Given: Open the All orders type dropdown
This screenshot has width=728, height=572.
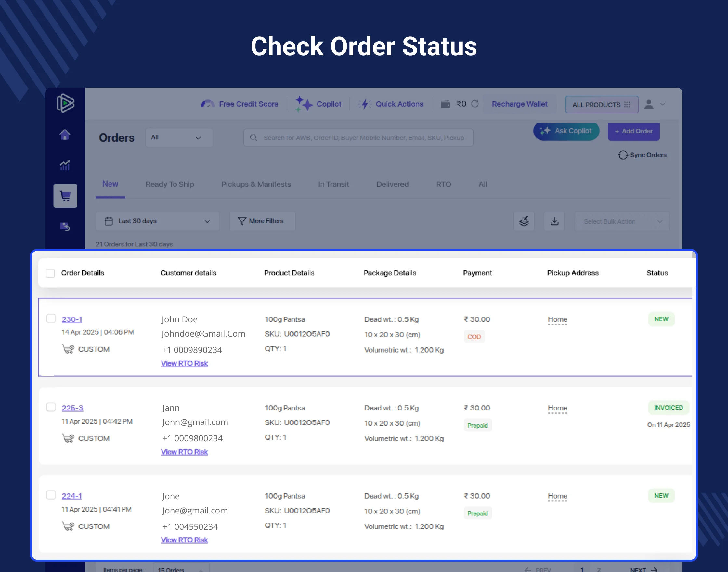Looking at the screenshot, I should click(179, 138).
